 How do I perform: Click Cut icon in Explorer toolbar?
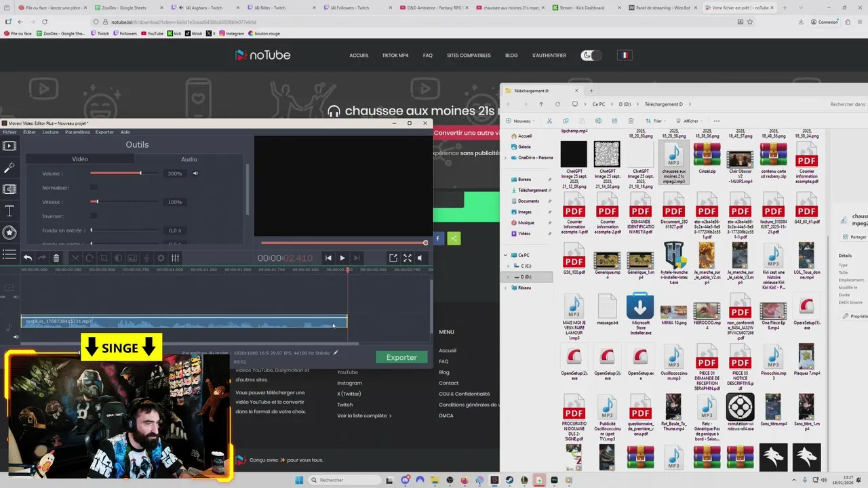point(549,121)
